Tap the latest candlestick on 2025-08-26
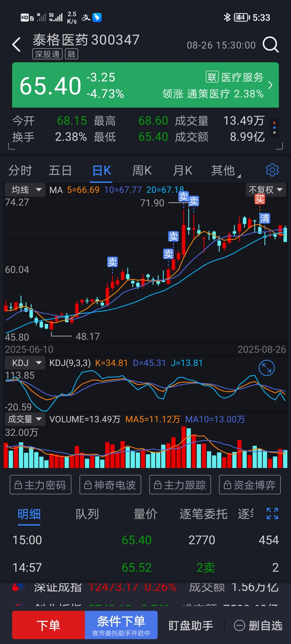 tap(285, 234)
